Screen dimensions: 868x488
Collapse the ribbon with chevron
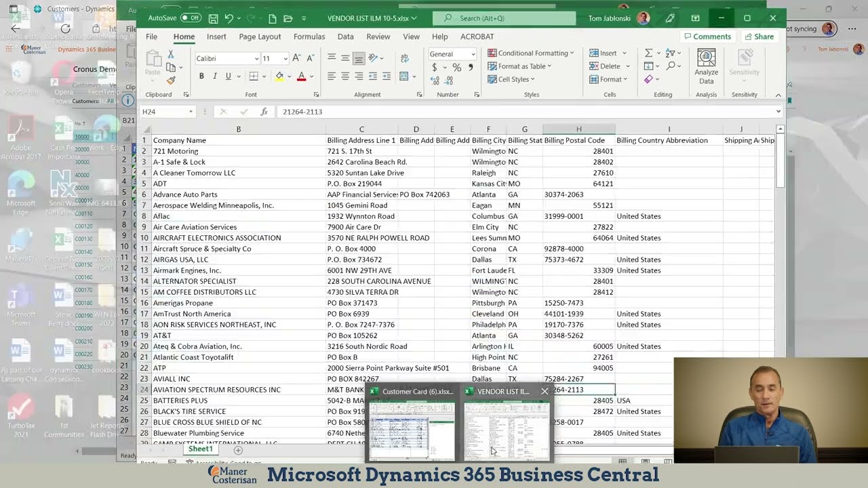click(x=778, y=95)
